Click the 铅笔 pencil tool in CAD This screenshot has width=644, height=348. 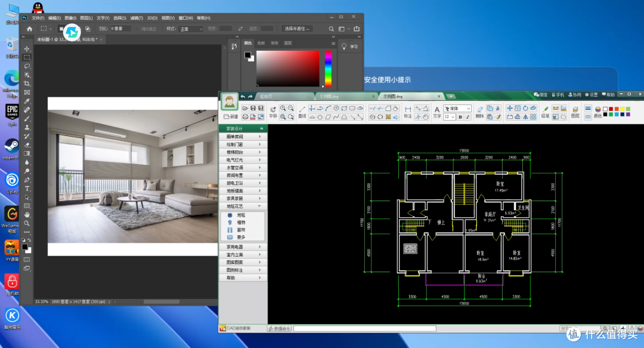545,112
